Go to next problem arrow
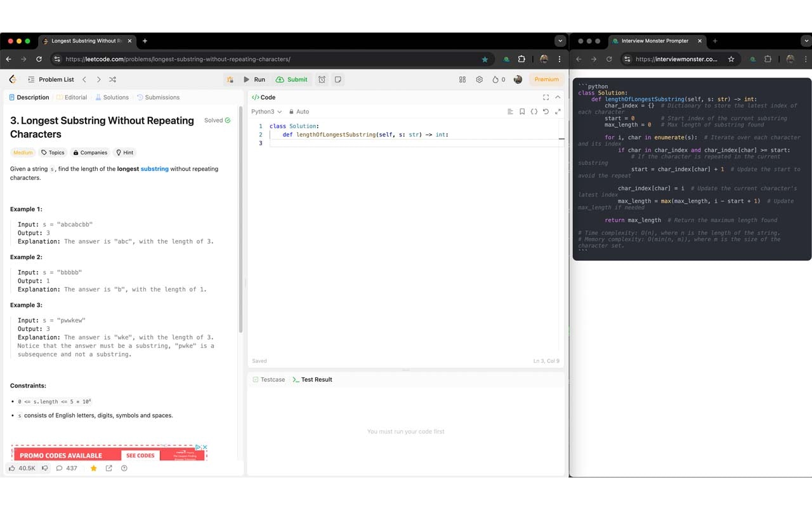Viewport: 812px width, 508px height. pos(98,79)
